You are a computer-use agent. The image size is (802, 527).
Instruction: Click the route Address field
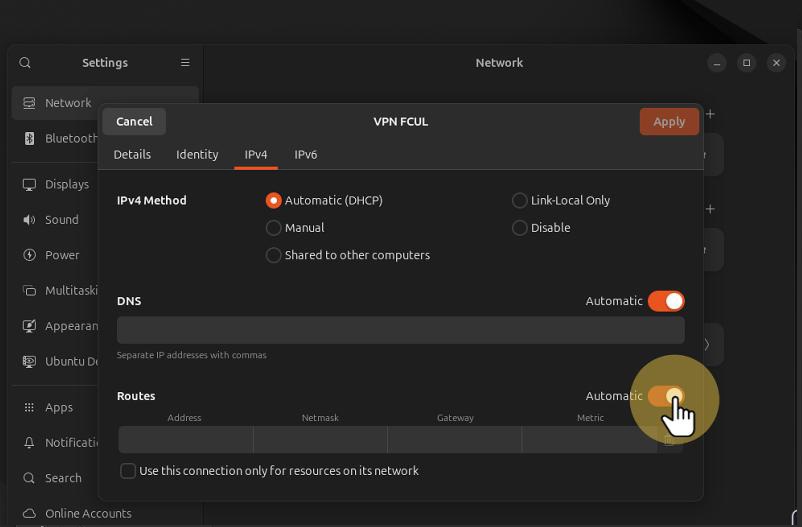[186, 440]
